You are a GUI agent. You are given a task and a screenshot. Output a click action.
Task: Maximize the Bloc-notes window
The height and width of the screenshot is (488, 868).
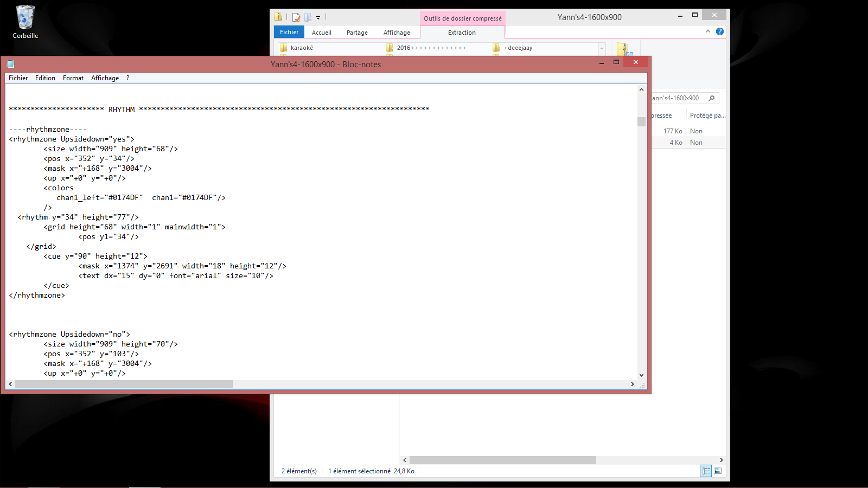616,62
